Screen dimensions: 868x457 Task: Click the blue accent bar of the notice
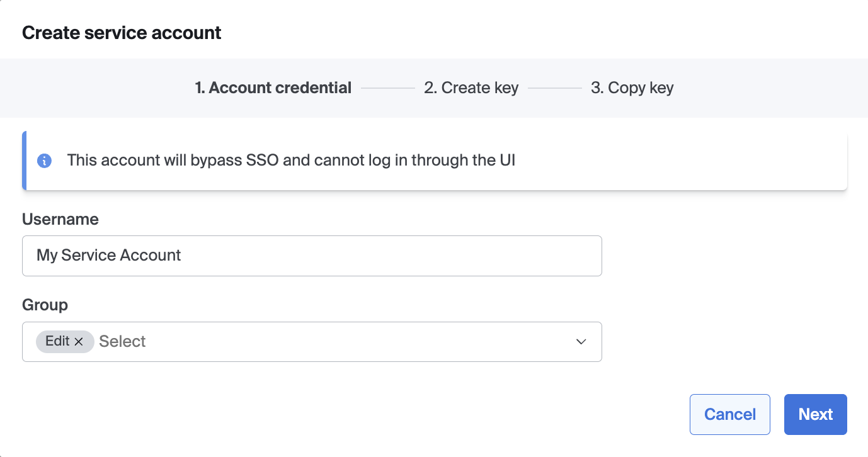(x=24, y=161)
